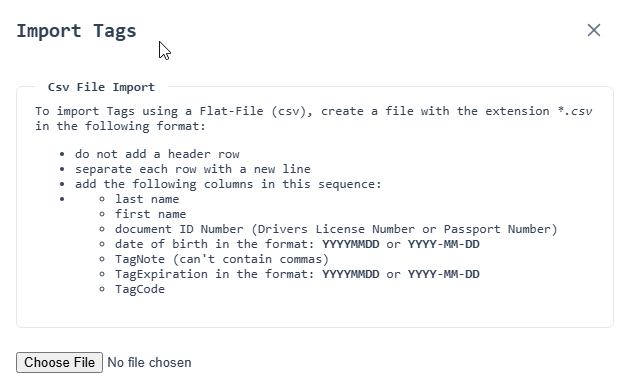Click the 'last name' column item

(x=147, y=199)
